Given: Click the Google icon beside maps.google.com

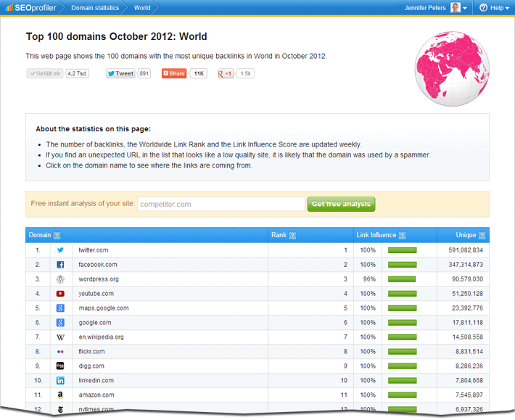Looking at the screenshot, I should pos(60,308).
